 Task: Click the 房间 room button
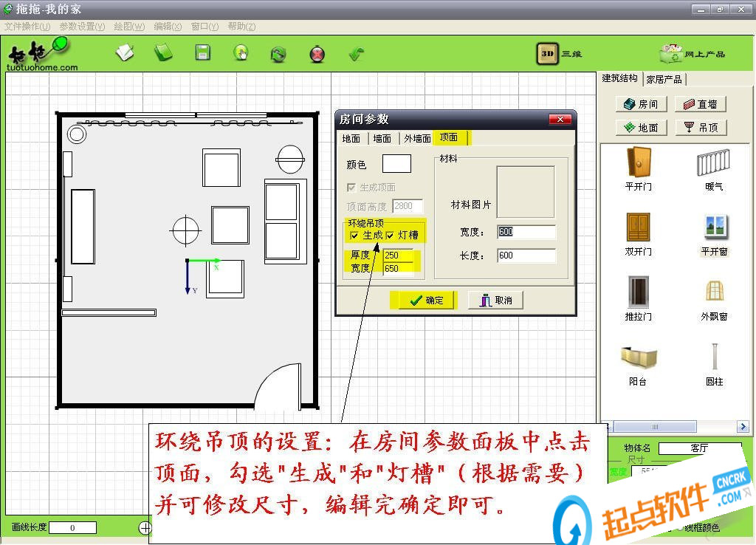(x=642, y=104)
